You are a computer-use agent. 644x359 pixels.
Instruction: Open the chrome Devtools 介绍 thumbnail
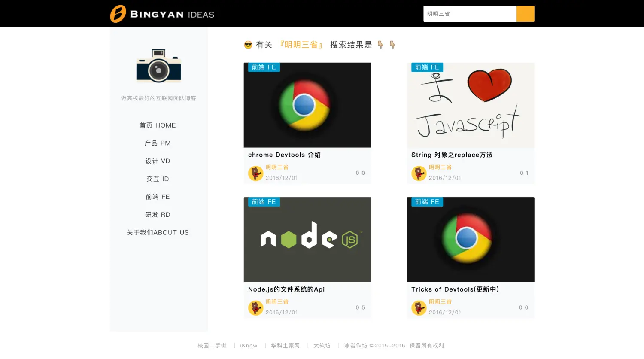(307, 105)
